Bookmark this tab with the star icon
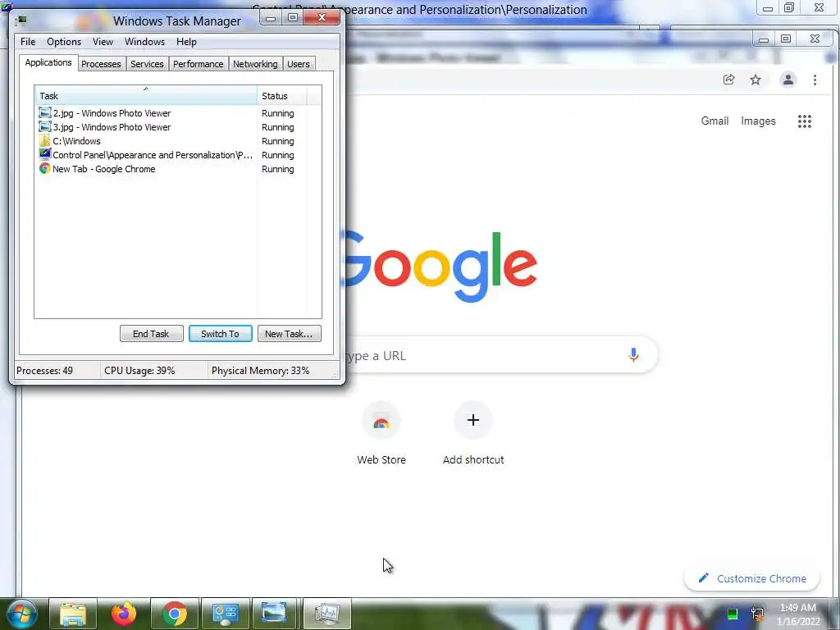Viewport: 840px width, 630px height. click(x=756, y=80)
